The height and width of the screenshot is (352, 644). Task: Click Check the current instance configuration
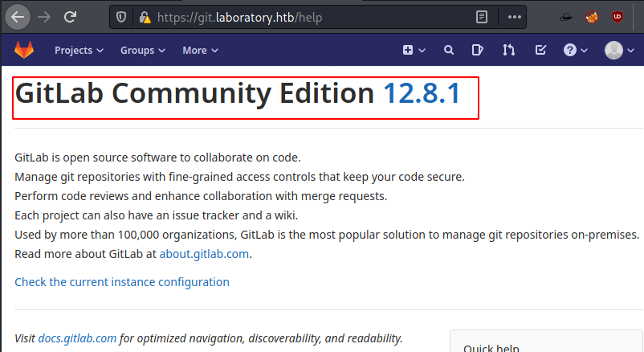point(122,282)
